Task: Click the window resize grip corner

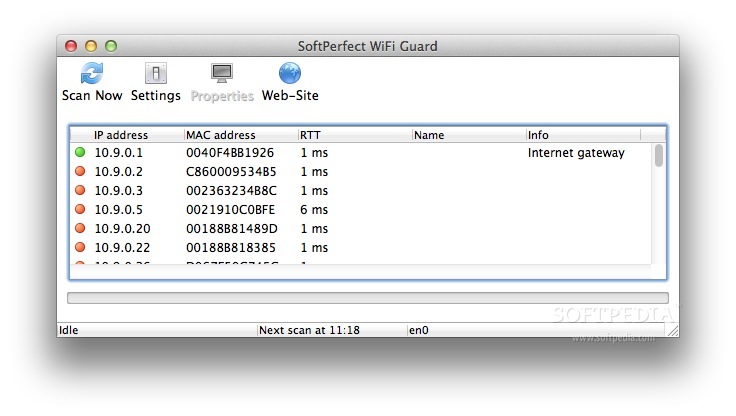Action: coord(673,331)
